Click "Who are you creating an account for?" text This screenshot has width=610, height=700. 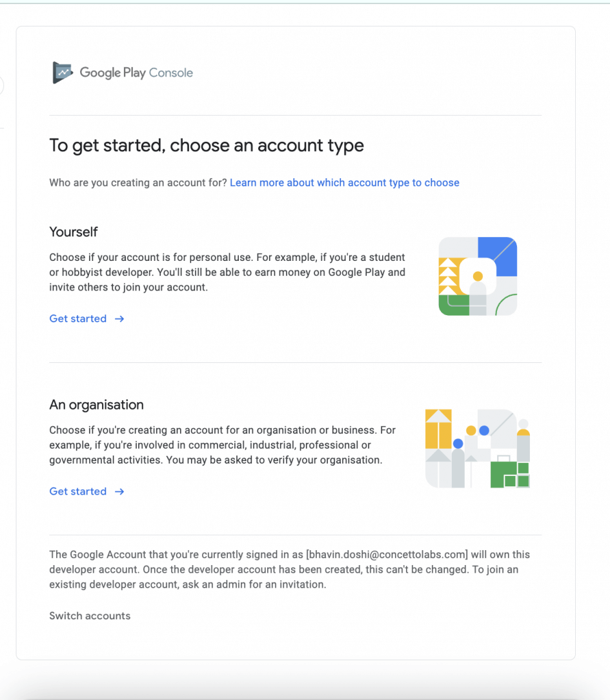tap(138, 183)
